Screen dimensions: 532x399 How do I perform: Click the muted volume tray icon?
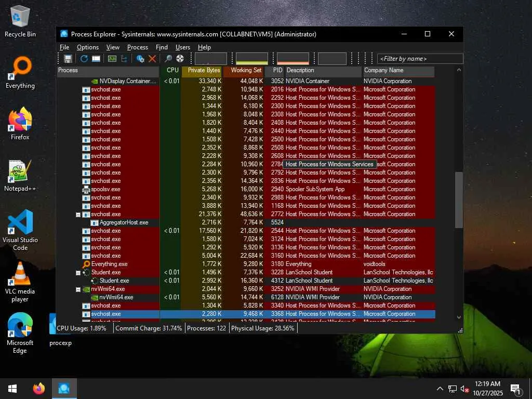(464, 389)
